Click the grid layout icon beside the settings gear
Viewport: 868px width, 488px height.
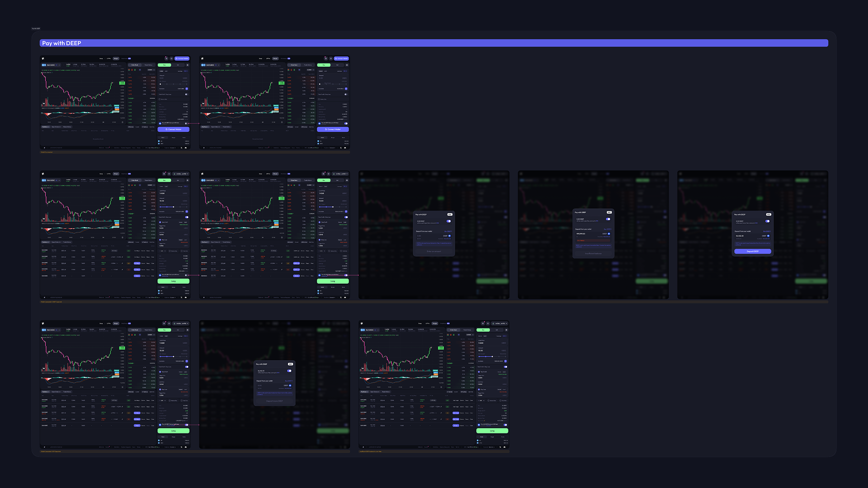coord(164,174)
